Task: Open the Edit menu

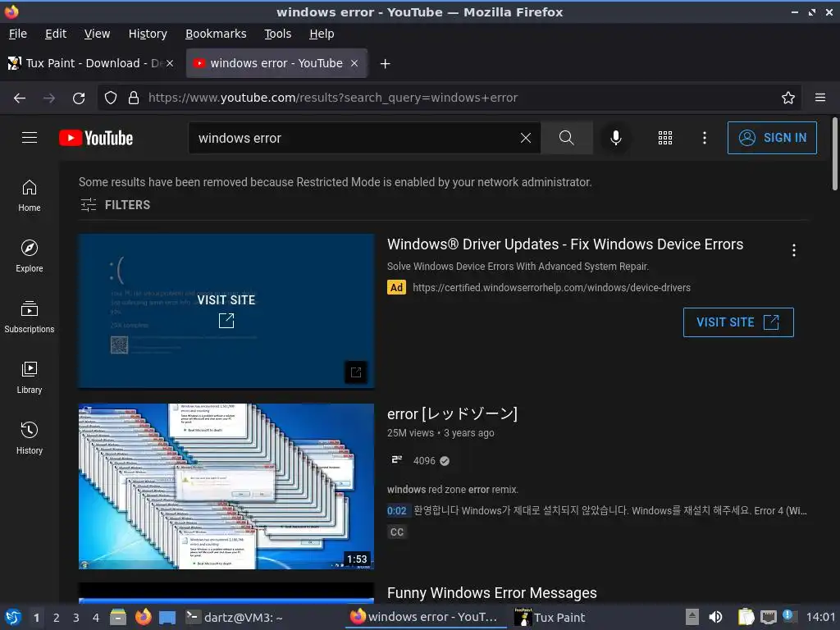Action: [x=56, y=34]
